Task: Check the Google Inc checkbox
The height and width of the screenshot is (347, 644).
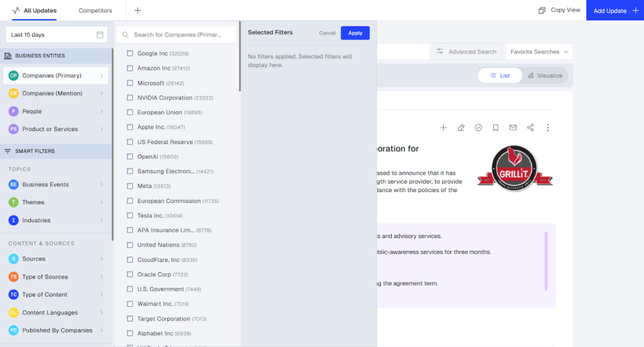Action: point(130,54)
